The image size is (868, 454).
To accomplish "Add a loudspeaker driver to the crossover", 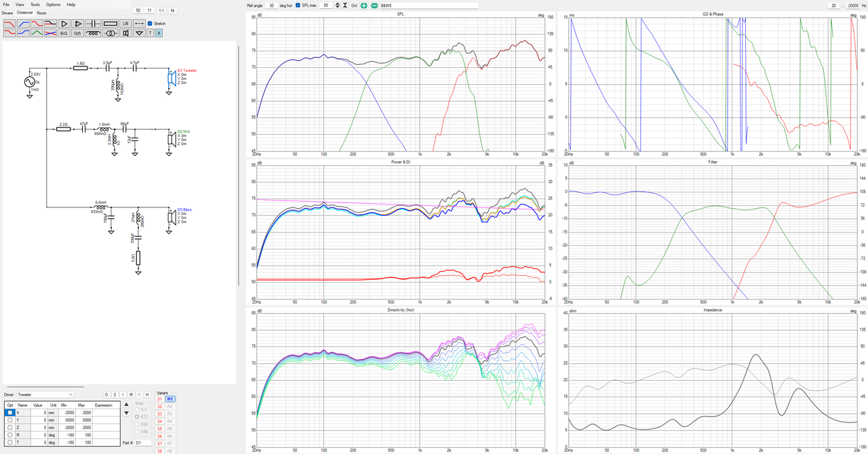I will point(125,33).
